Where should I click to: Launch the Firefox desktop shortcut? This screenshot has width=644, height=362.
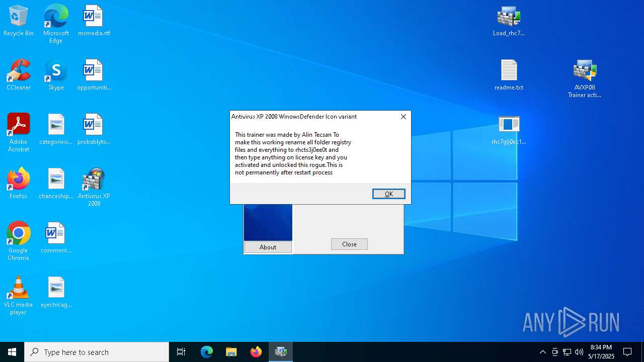tap(19, 184)
